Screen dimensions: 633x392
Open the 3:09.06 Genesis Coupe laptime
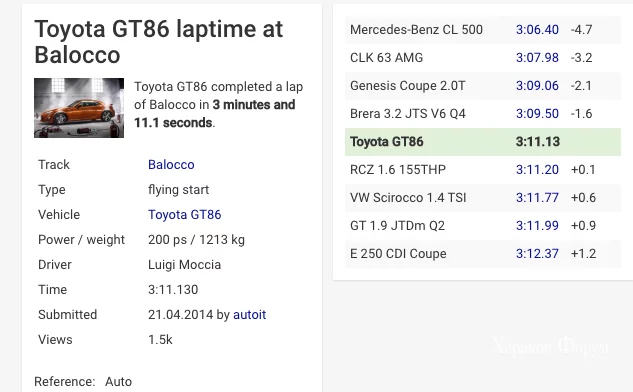pyautogui.click(x=537, y=86)
